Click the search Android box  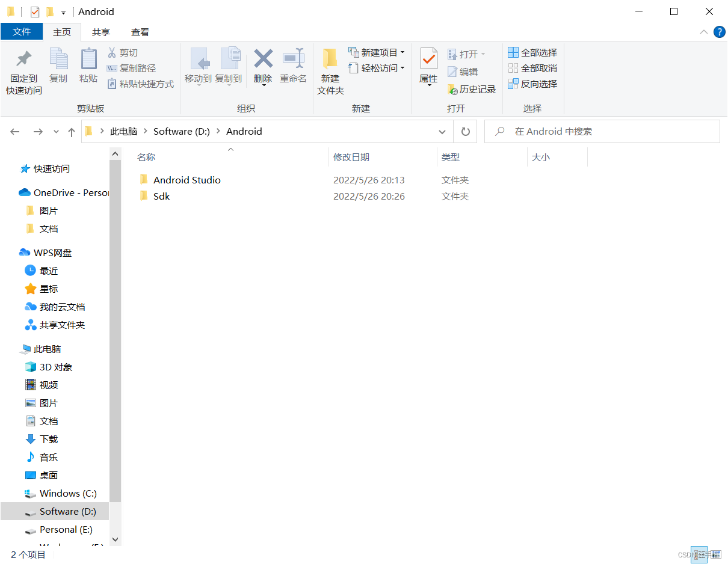pyautogui.click(x=602, y=132)
